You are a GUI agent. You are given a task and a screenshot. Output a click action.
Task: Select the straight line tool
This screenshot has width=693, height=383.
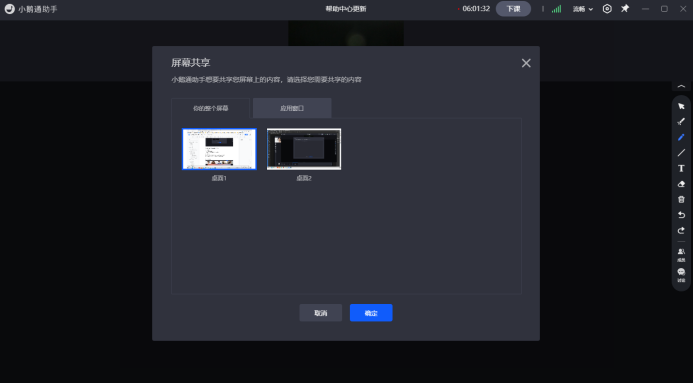[681, 153]
